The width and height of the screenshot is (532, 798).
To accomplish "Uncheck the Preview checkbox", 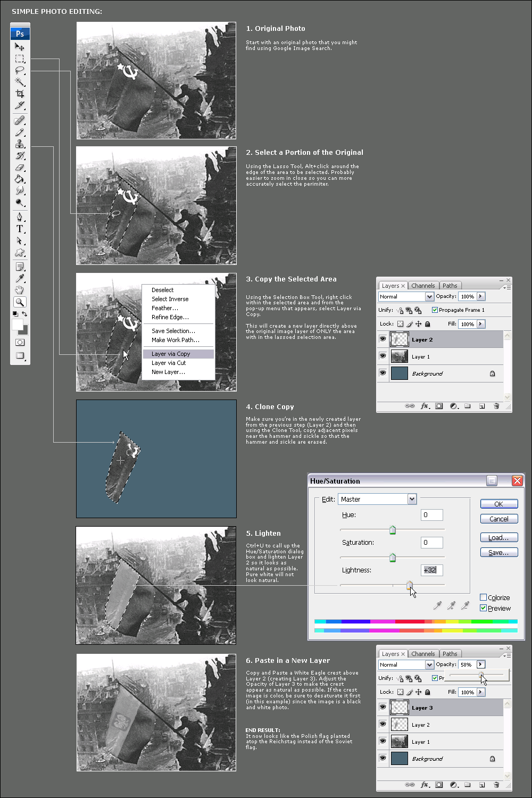I will pyautogui.click(x=483, y=608).
